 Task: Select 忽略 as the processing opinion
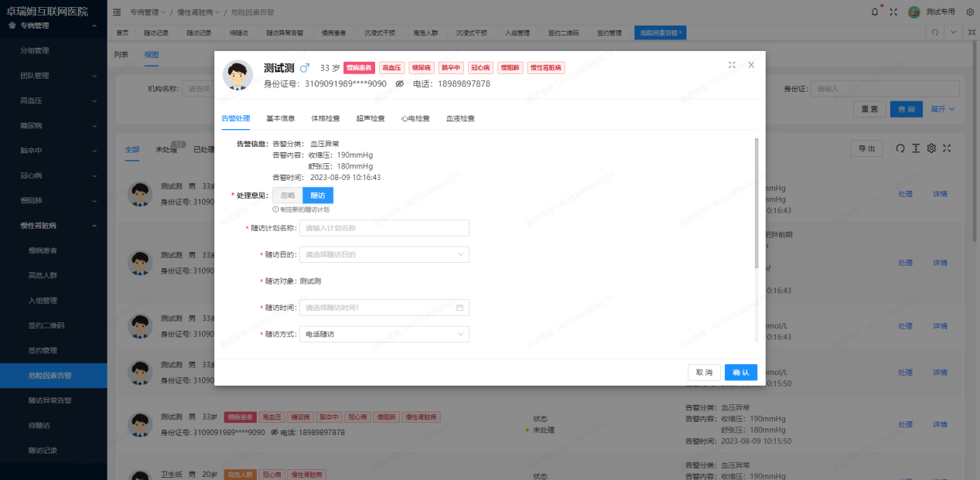click(287, 195)
